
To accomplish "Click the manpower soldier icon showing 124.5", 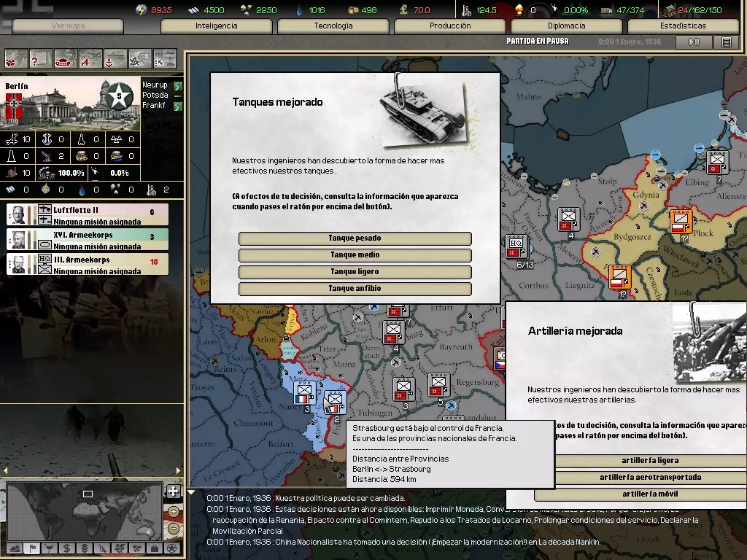I will pyautogui.click(x=466, y=10).
